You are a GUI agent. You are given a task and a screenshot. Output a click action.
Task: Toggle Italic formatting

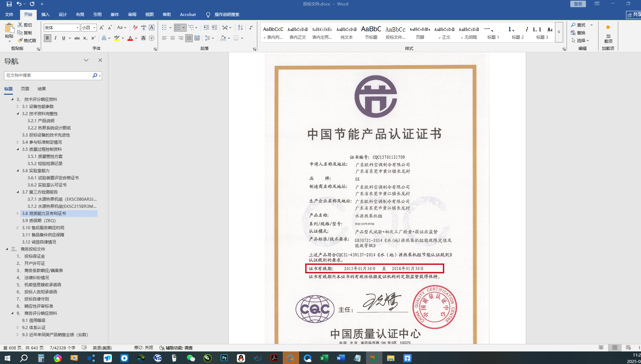(x=55, y=38)
